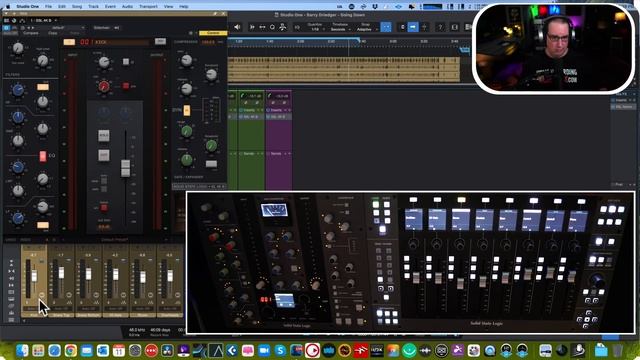Expand the green channel Sends section
The width and height of the screenshot is (640, 360).
[x=251, y=154]
